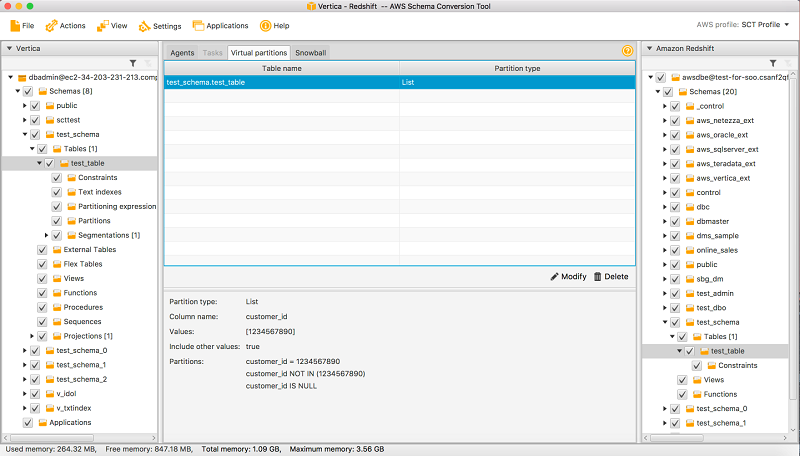The image size is (800, 456).
Task: Toggle the Vertica Applications checkbox
Action: click(28, 422)
